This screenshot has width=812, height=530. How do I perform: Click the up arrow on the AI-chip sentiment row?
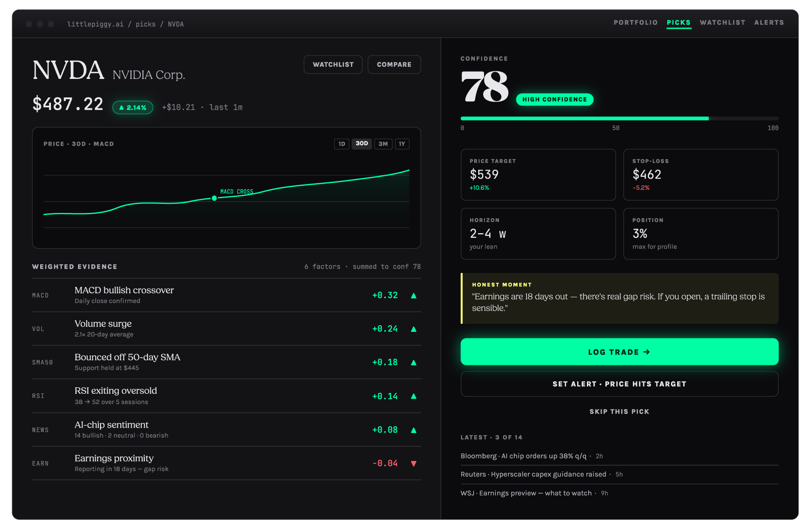click(x=414, y=430)
